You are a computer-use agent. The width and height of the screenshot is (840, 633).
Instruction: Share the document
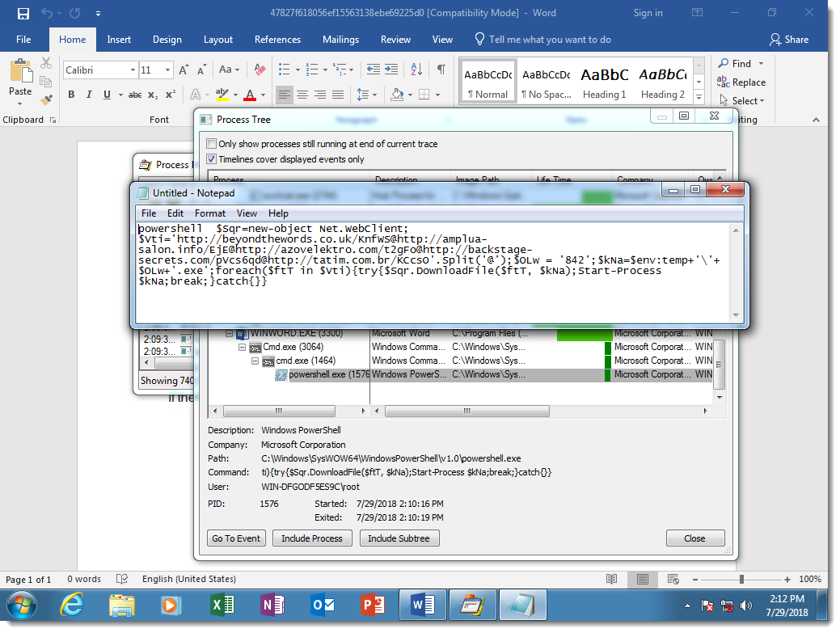pyautogui.click(x=789, y=40)
